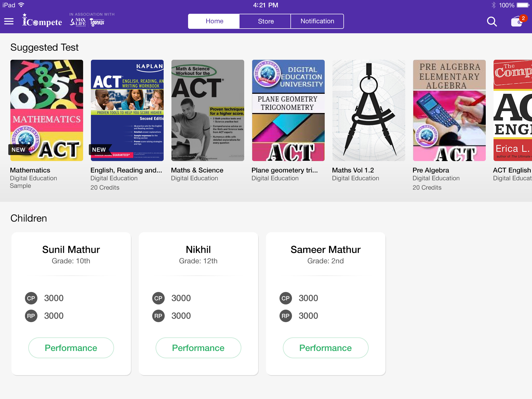Tap Sunil Mathur's CP points icon
This screenshot has width=532, height=399.
click(31, 298)
